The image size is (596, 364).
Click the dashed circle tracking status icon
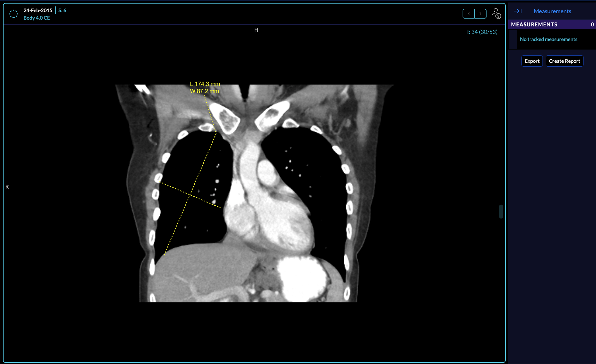[14, 14]
